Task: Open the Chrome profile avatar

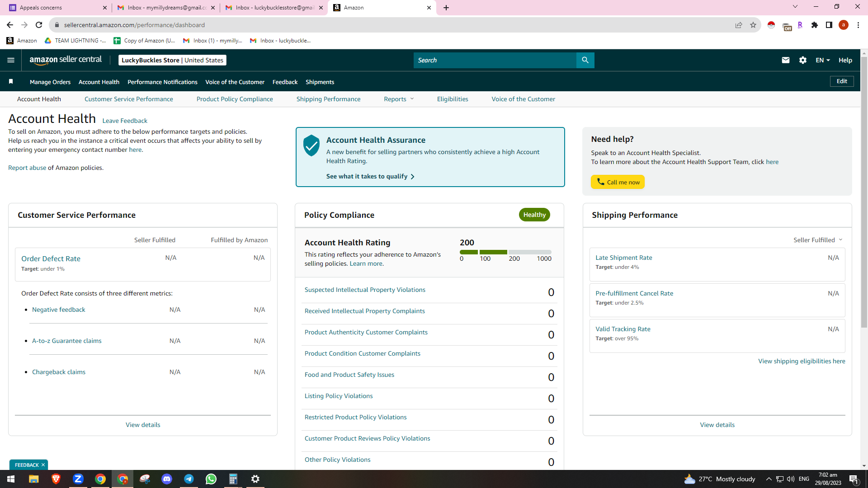Action: pos(844,25)
